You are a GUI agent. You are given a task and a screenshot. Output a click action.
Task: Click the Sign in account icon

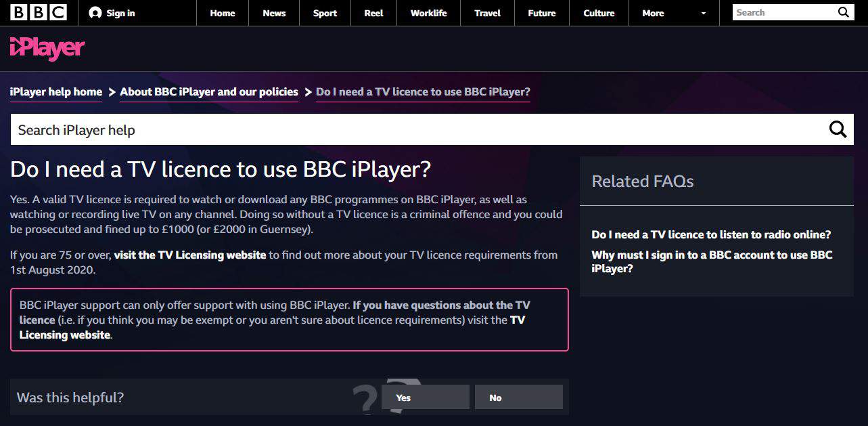[x=95, y=13]
